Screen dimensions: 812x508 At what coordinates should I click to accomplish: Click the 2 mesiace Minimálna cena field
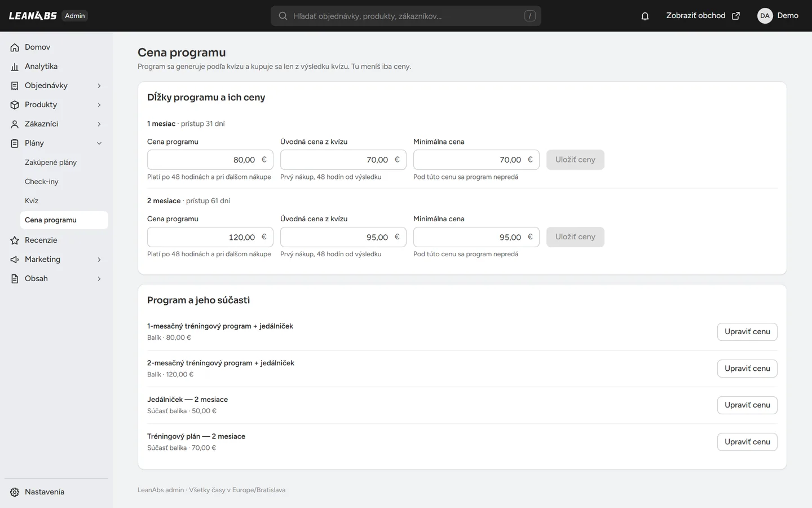pyautogui.click(x=476, y=237)
